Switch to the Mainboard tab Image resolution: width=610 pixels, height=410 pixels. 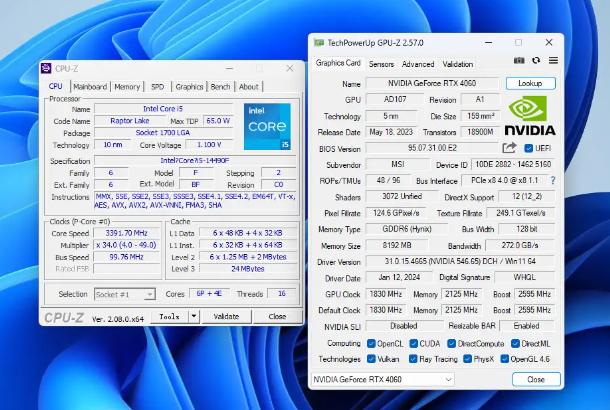pos(90,87)
